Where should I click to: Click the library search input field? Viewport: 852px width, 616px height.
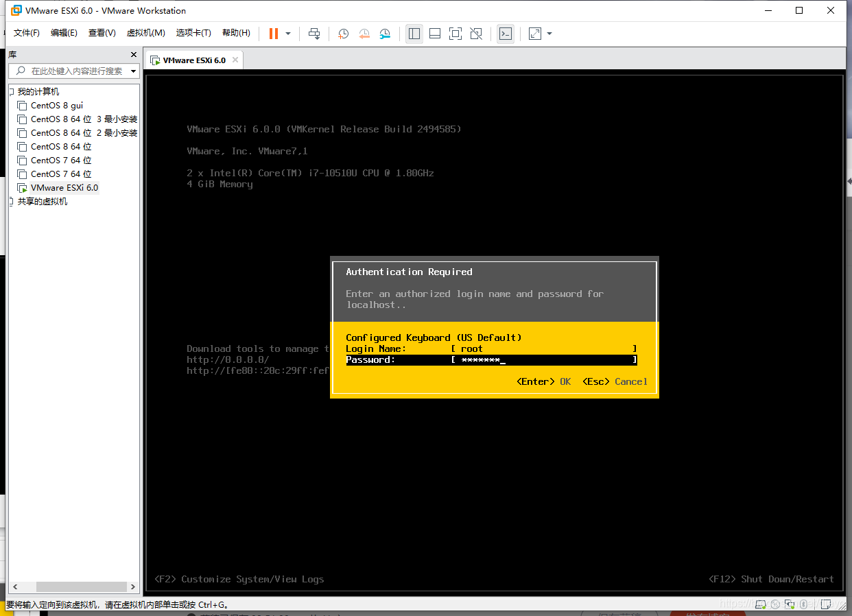point(69,71)
